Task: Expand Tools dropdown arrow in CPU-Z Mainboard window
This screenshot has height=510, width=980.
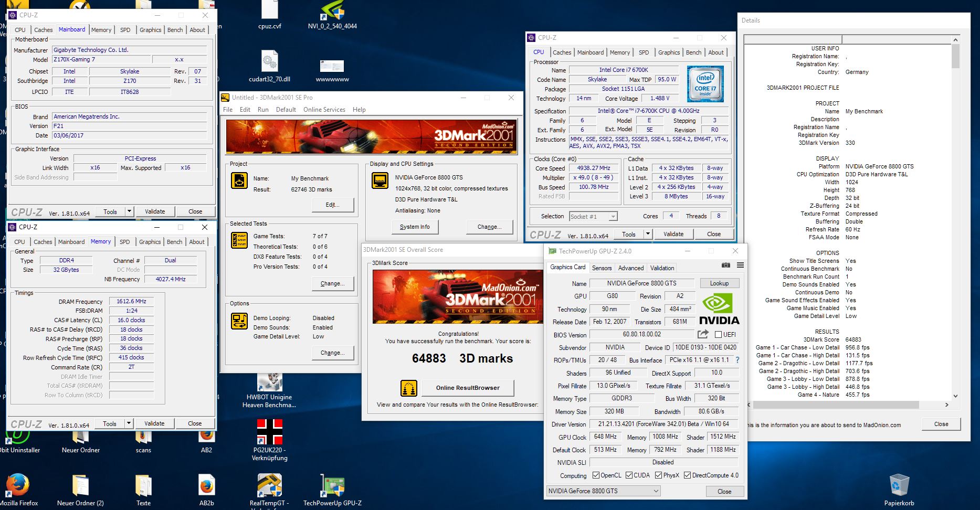Action: [x=129, y=211]
